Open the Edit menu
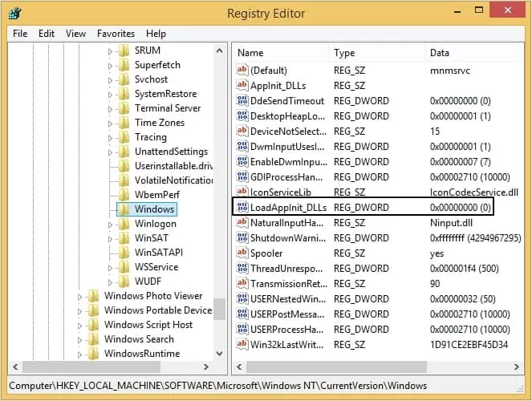 pyautogui.click(x=47, y=34)
